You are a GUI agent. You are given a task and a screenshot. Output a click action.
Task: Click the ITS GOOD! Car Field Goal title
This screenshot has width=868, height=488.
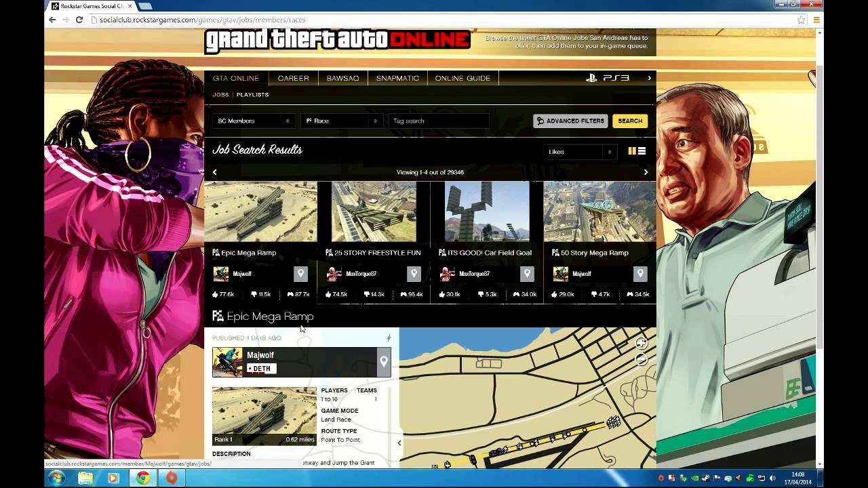point(490,253)
